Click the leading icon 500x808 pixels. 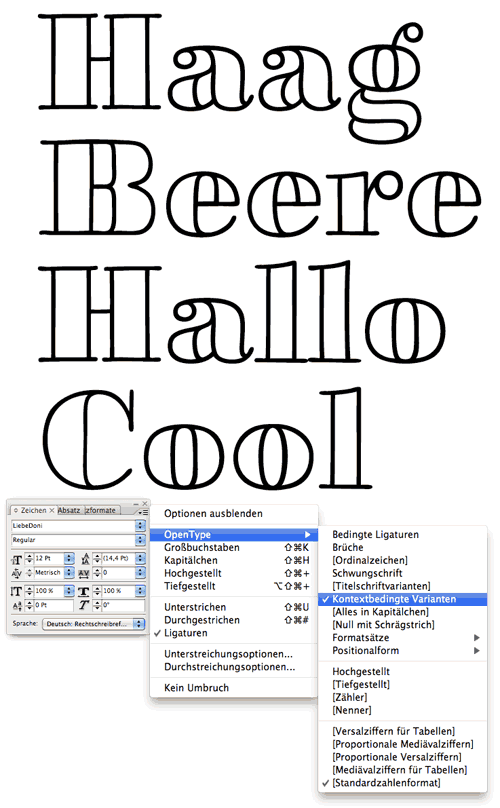click(x=86, y=559)
